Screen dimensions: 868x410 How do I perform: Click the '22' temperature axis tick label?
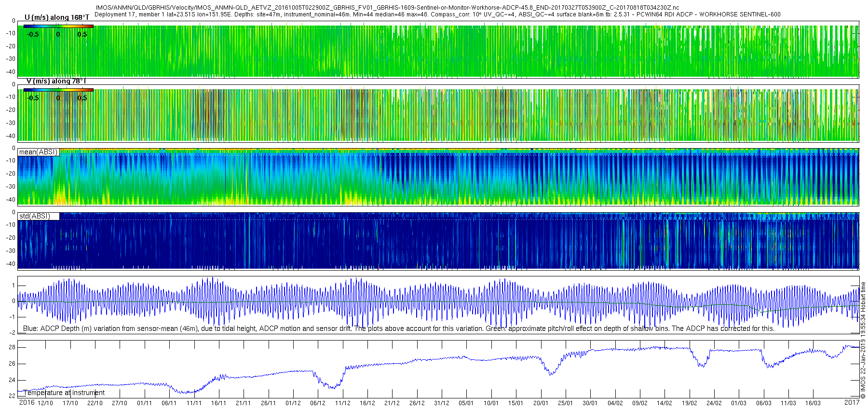(x=12, y=396)
